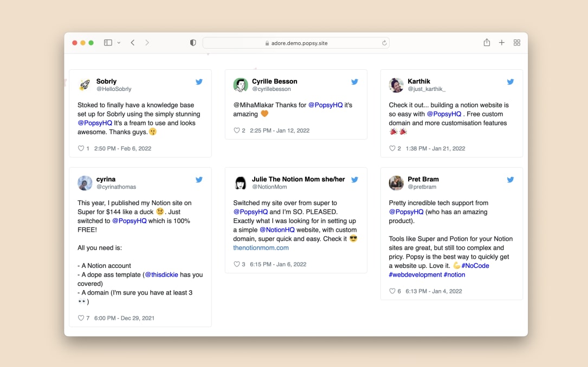Add a new tab with plus icon
The width and height of the screenshot is (588, 367).
pyautogui.click(x=502, y=43)
